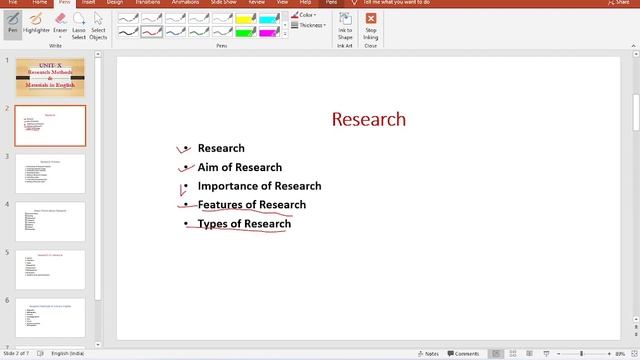Switch to the Design ribbon tab

click(x=115, y=2)
